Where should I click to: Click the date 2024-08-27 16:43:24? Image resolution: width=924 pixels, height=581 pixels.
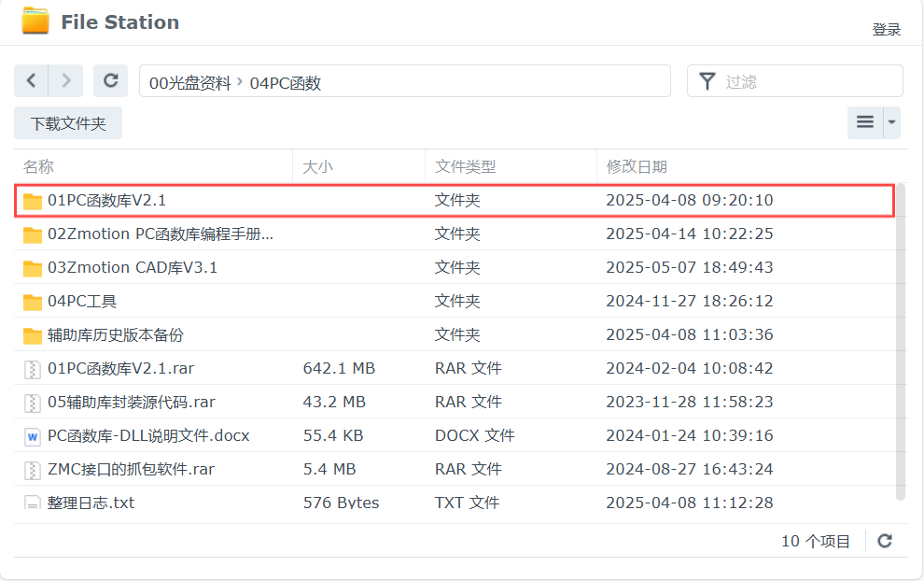click(x=690, y=470)
